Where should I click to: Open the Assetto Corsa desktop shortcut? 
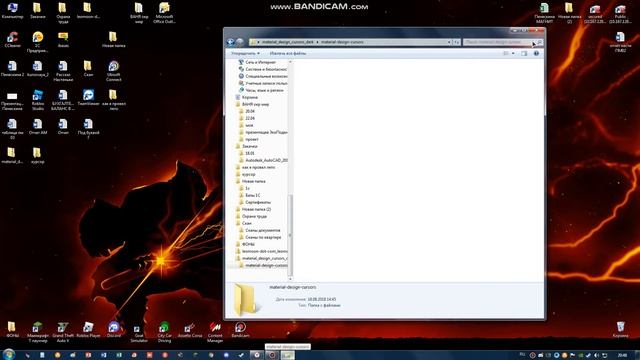189,330
